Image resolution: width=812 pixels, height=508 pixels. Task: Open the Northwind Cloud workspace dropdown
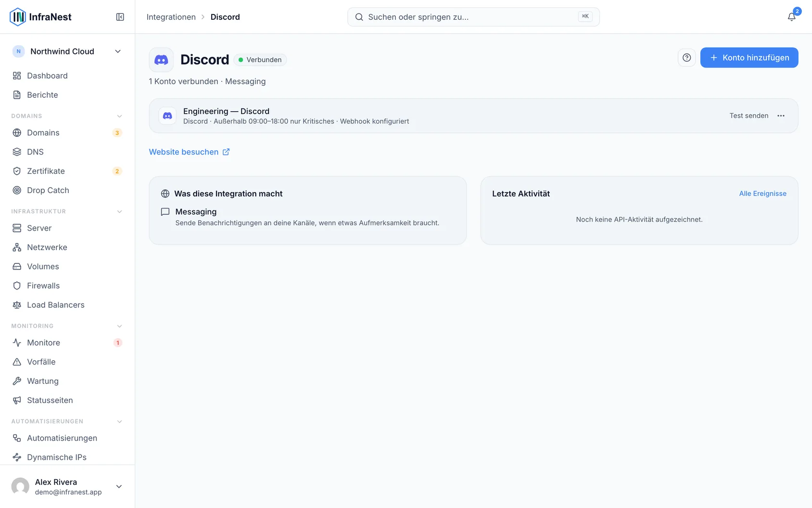67,52
